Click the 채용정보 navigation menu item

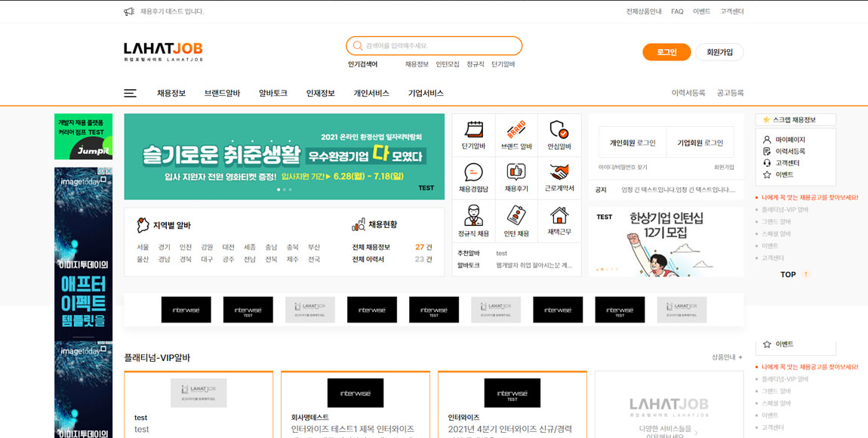pos(171,93)
